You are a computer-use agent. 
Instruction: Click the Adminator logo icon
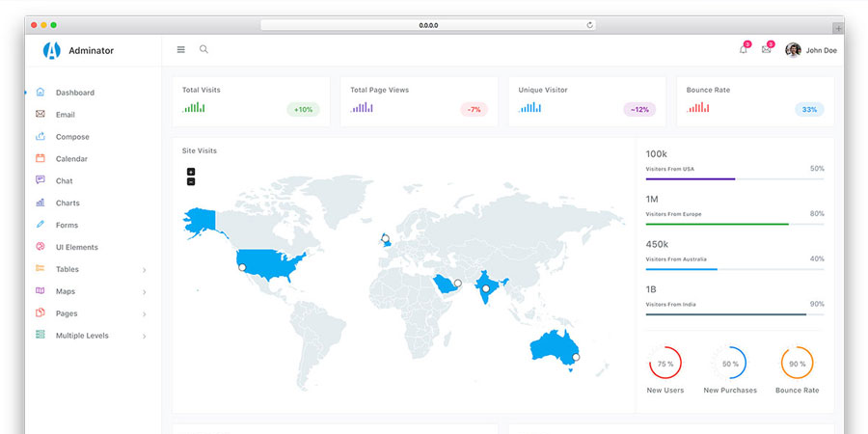pos(51,50)
